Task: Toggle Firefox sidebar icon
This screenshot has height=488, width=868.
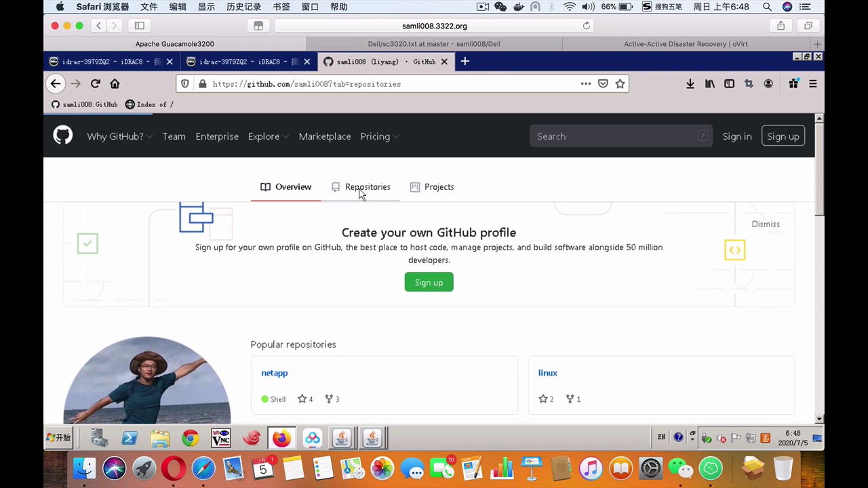Action: (729, 83)
